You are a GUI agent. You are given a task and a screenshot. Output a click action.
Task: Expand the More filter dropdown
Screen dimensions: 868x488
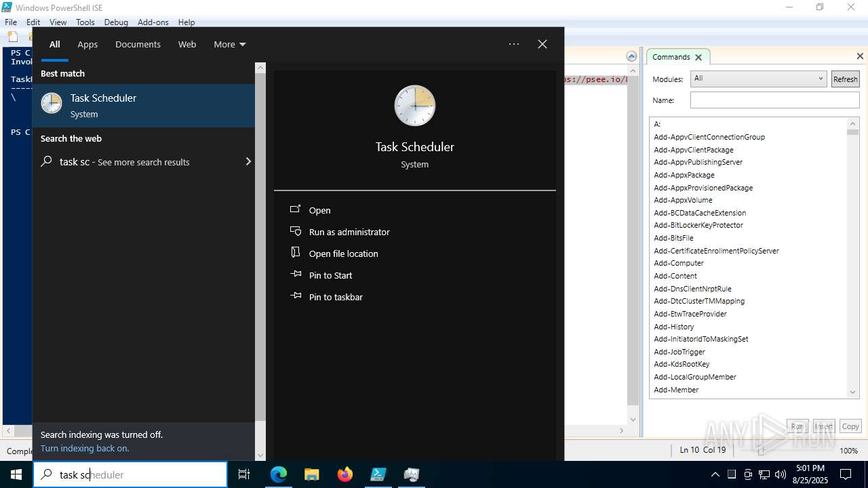pyautogui.click(x=230, y=44)
